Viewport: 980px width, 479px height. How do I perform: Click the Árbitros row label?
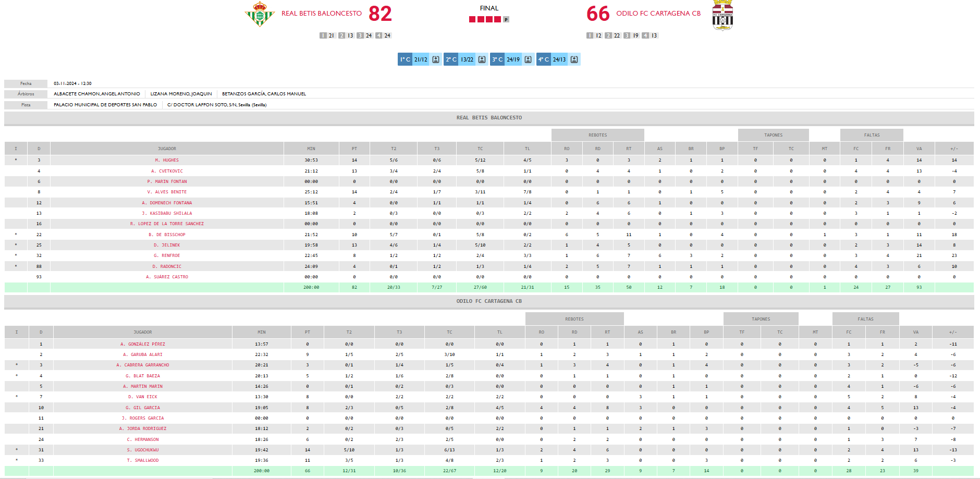pos(26,94)
